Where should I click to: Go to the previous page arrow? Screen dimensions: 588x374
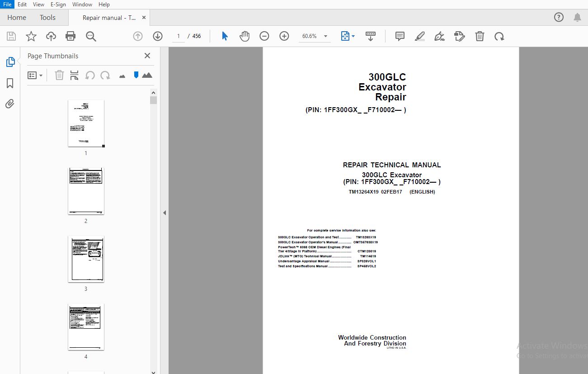click(138, 36)
